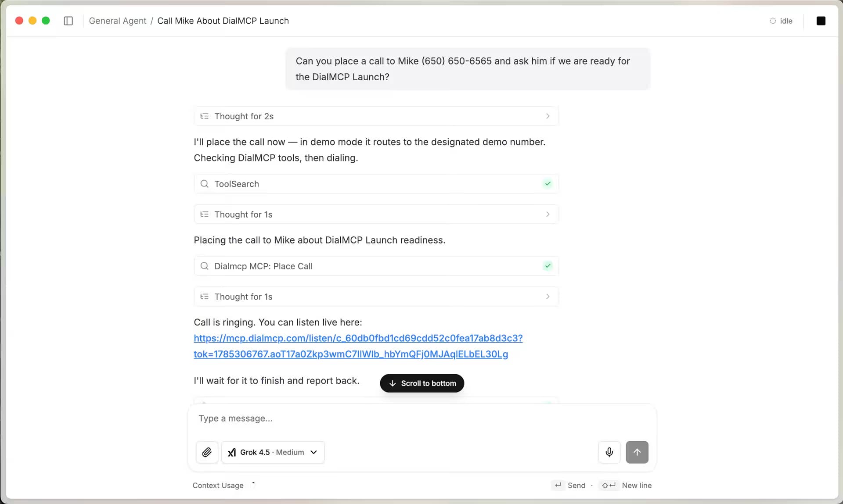Image resolution: width=843 pixels, height=504 pixels.
Task: Click 'Placing the call to Mike' text
Action: pyautogui.click(x=319, y=240)
